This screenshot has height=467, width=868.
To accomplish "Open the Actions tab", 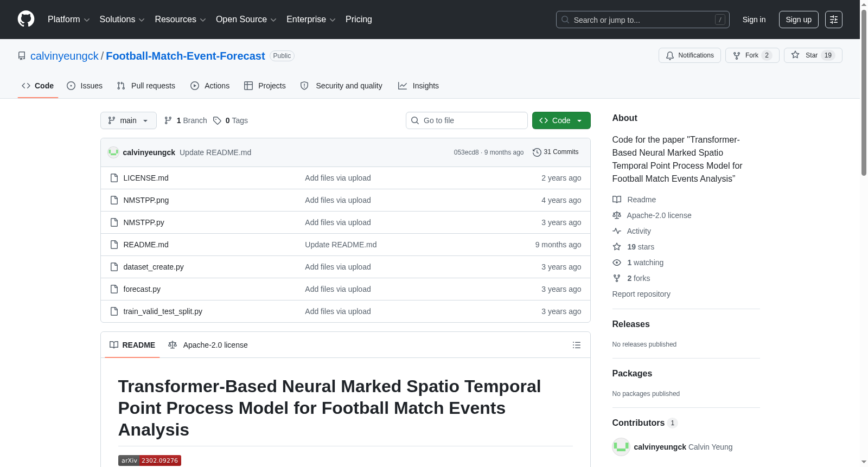I will tap(210, 86).
